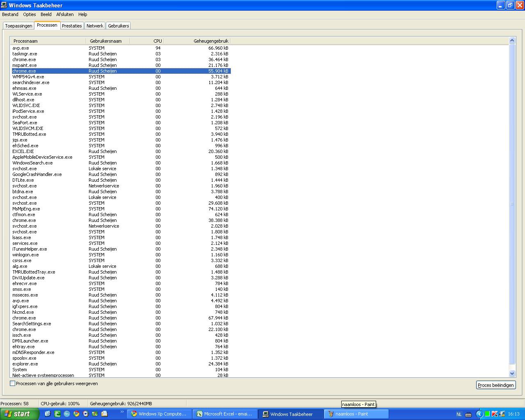Select winlogon.exe process row
525x420 pixels.
click(x=121, y=255)
